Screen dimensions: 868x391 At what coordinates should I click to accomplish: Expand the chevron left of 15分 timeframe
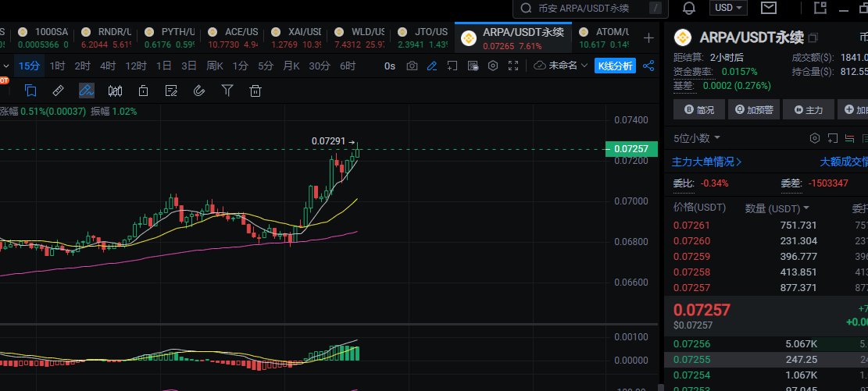(6, 66)
